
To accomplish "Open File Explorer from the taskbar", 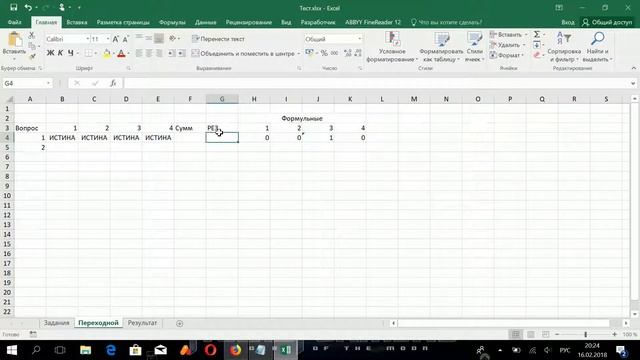I will (85, 350).
